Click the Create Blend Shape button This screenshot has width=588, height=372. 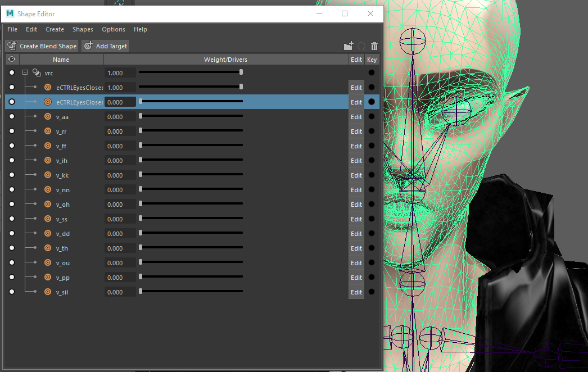pyautogui.click(x=42, y=46)
